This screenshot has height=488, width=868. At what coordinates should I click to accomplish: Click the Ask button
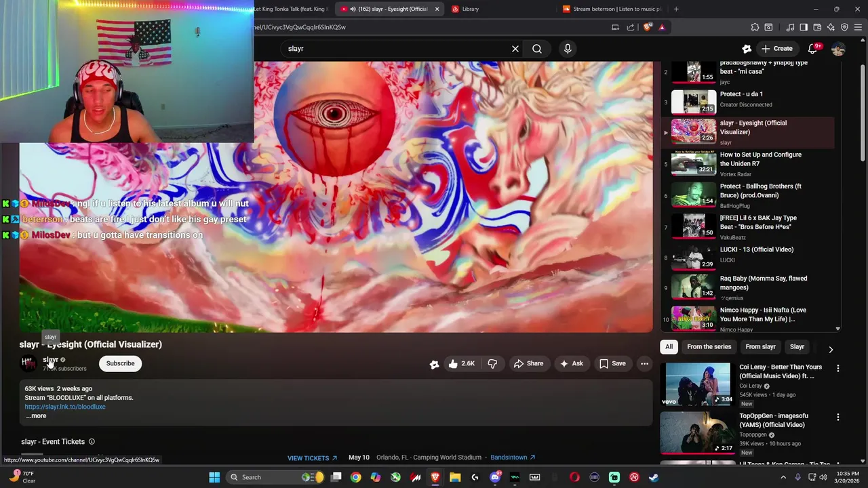click(571, 364)
